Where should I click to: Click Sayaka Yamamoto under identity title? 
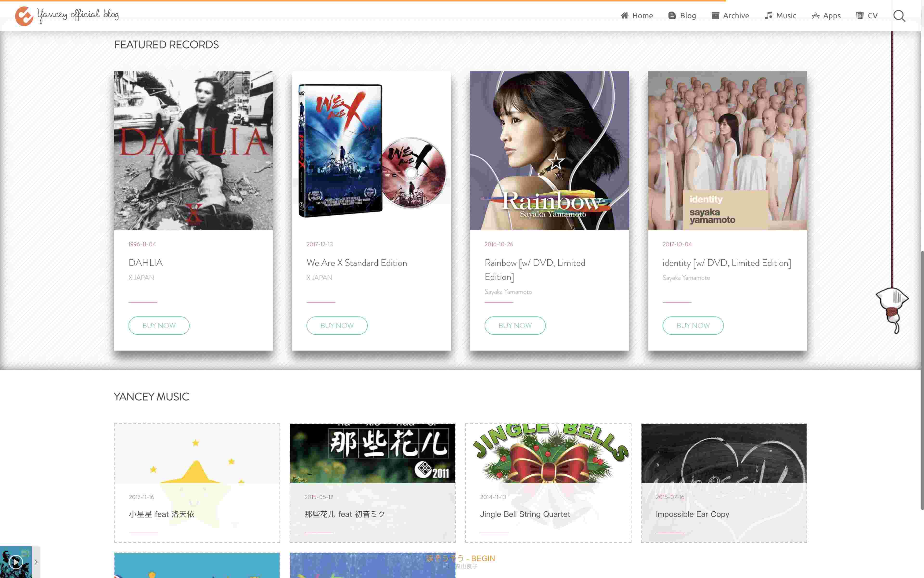[686, 278]
